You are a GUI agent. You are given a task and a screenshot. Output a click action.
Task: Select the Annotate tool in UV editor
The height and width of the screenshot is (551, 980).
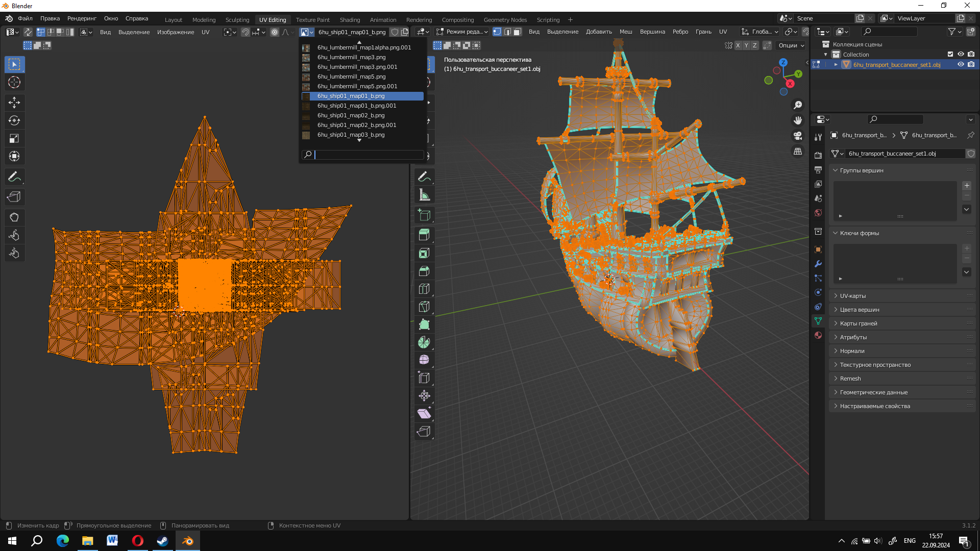click(14, 177)
